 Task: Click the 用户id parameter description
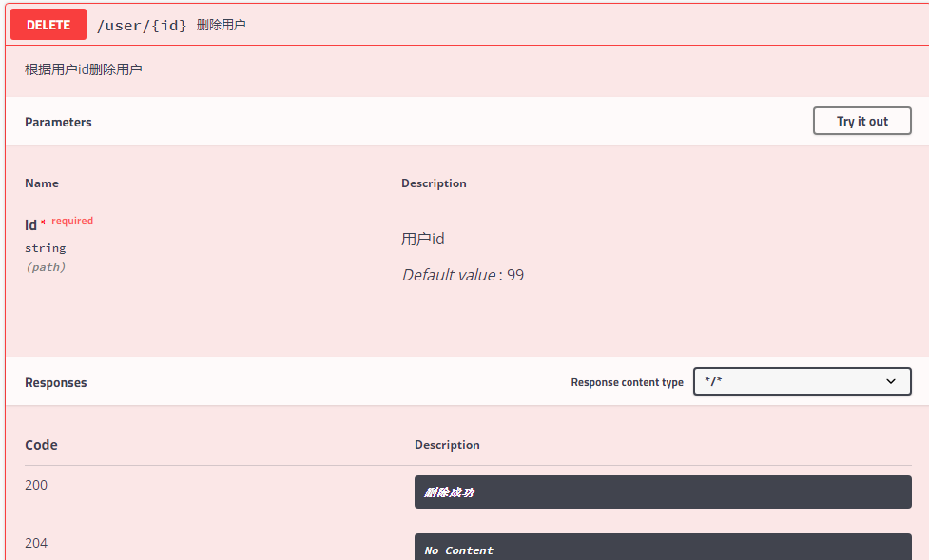(x=423, y=239)
